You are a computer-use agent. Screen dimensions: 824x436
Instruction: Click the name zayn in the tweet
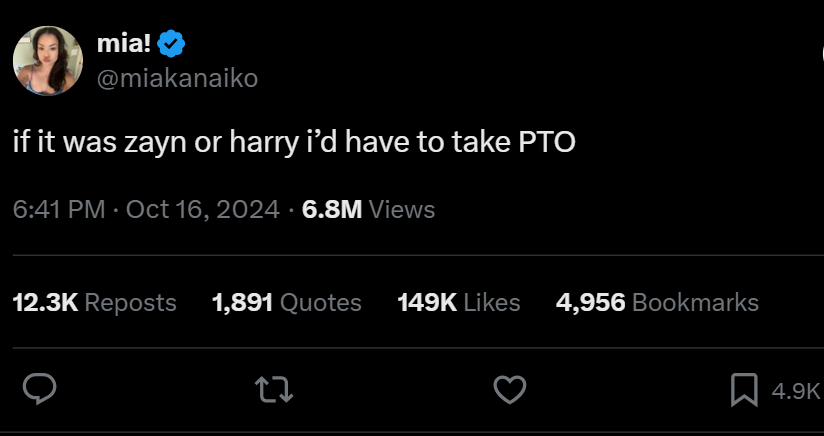coord(155,142)
